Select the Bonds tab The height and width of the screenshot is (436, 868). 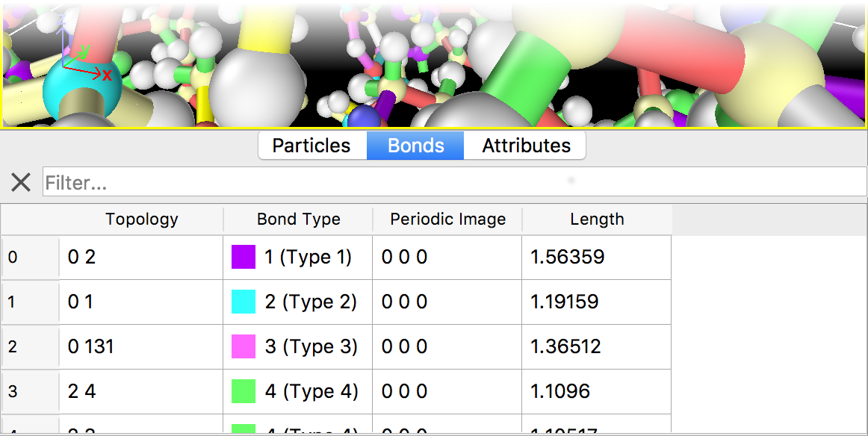[x=415, y=146]
